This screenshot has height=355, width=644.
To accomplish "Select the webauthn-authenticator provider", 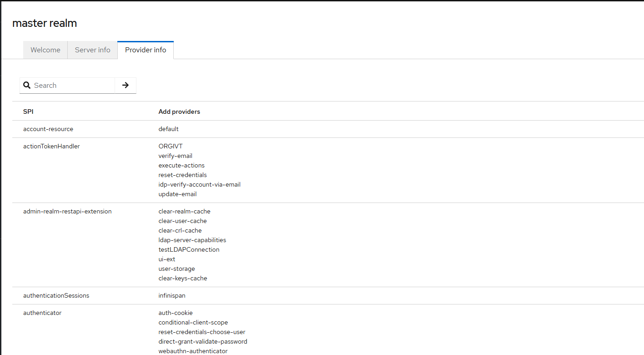I will click(193, 351).
